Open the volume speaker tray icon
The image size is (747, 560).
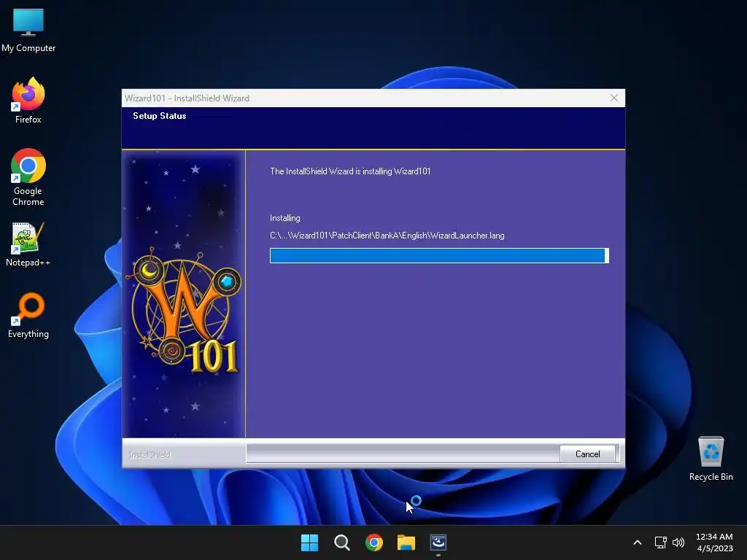[678, 542]
